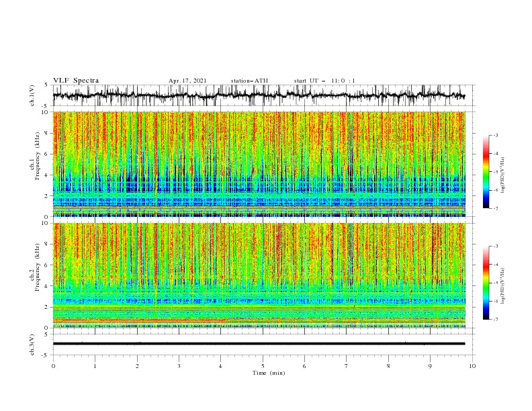This screenshot has height=411, width=532.
Task: Click the ch.1 'Frequency (kHz)' axis label
Action: pyautogui.click(x=38, y=156)
